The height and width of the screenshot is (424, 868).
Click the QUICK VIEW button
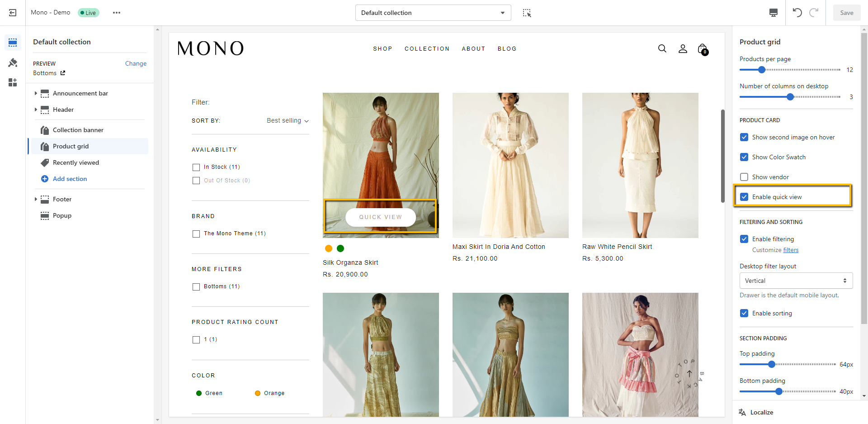point(381,217)
